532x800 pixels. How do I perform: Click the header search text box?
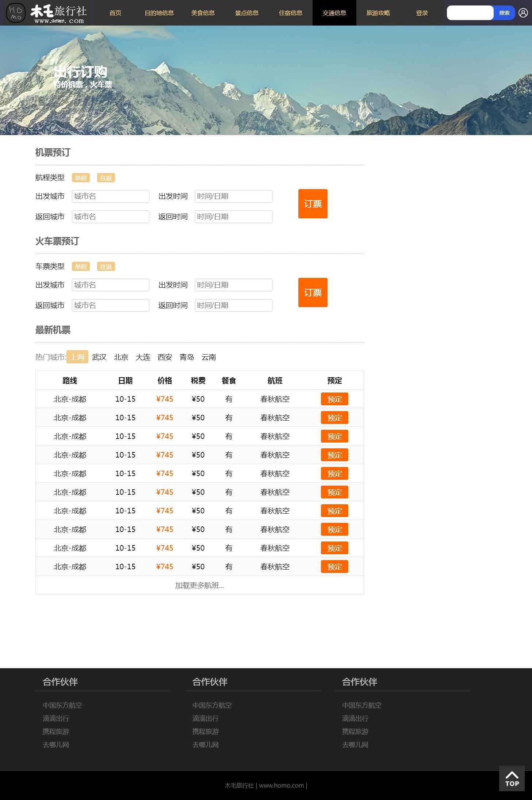[470, 13]
